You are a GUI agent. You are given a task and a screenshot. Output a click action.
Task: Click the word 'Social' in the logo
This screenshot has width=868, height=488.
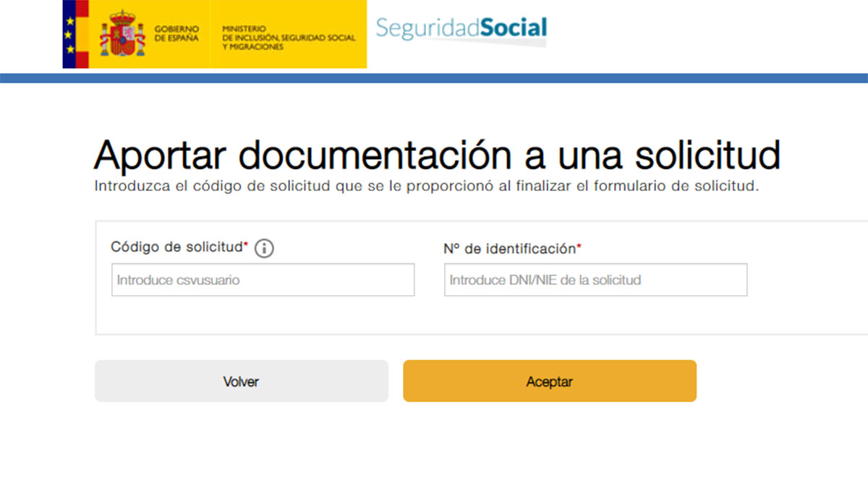point(514,28)
